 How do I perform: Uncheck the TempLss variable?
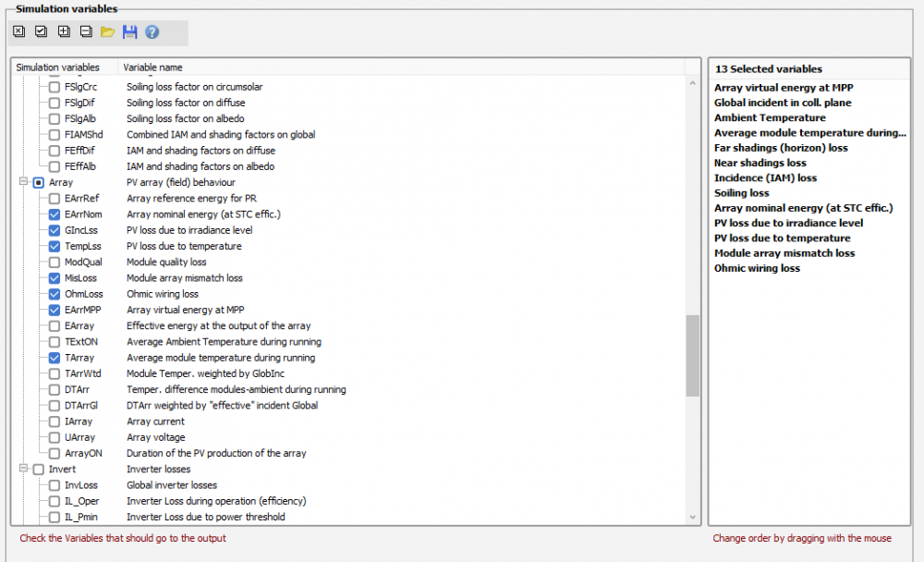(55, 246)
